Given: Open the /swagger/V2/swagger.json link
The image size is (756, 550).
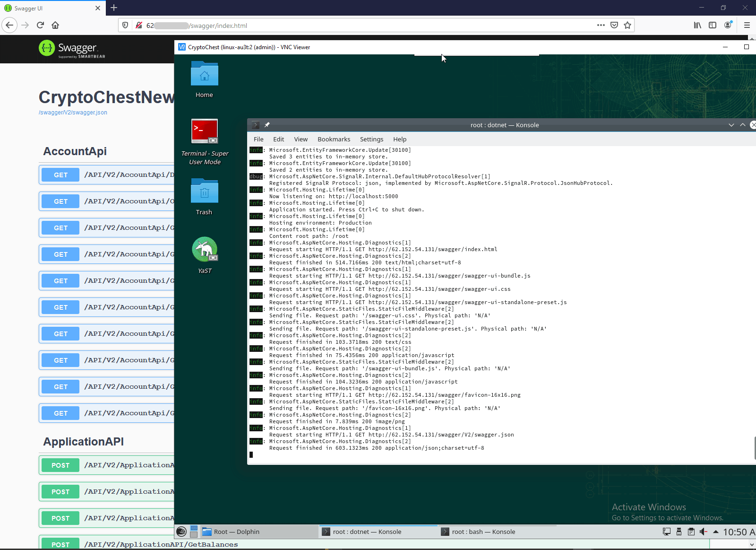Looking at the screenshot, I should coord(73,113).
